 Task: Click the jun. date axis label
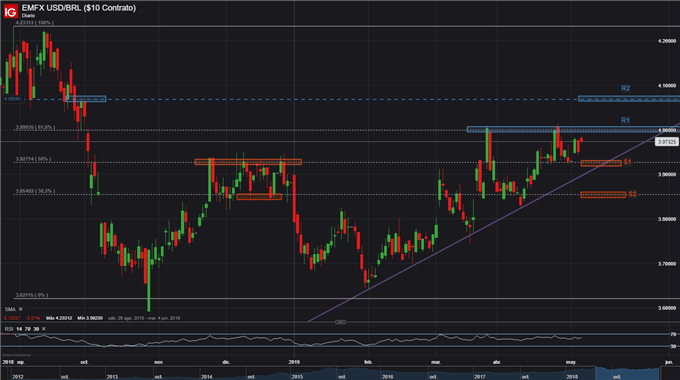[x=669, y=362]
